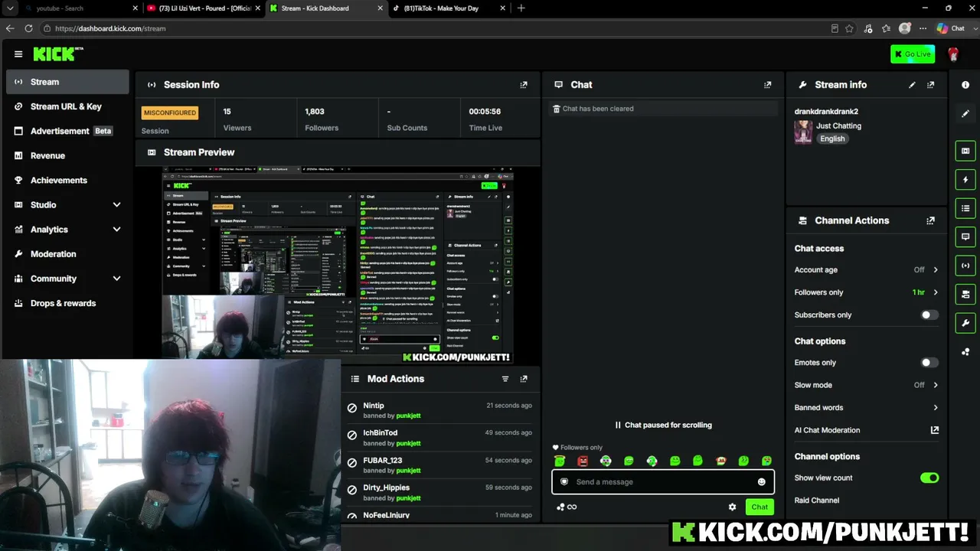Viewport: 980px width, 551px height.
Task: Open the browser profile icon
Action: [905, 28]
